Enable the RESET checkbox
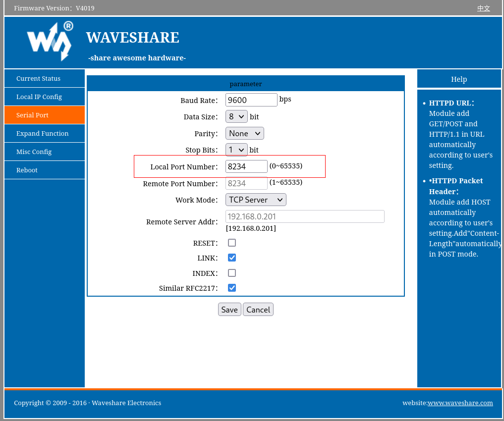 pos(232,243)
